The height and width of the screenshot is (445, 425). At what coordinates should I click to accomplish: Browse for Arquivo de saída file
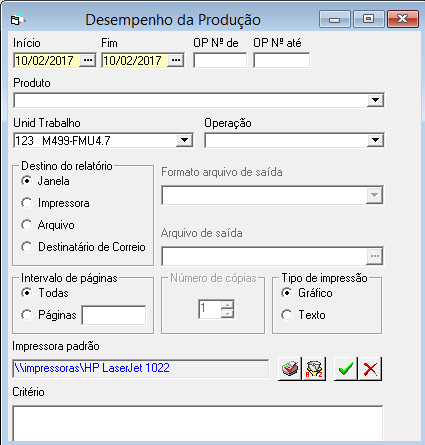pos(375,256)
